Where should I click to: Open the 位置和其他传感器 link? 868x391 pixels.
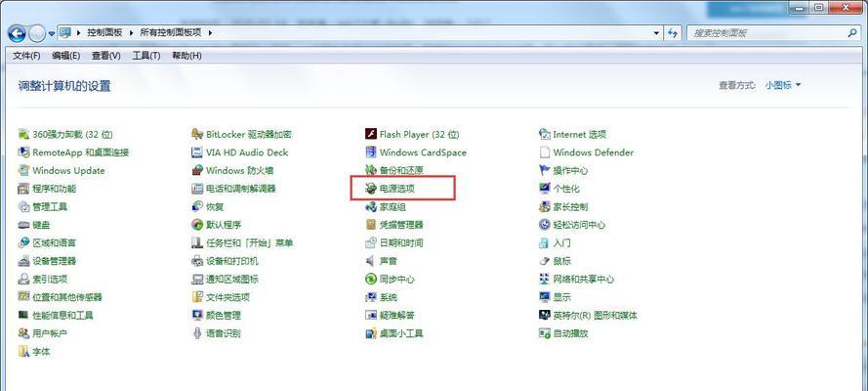[x=67, y=297]
